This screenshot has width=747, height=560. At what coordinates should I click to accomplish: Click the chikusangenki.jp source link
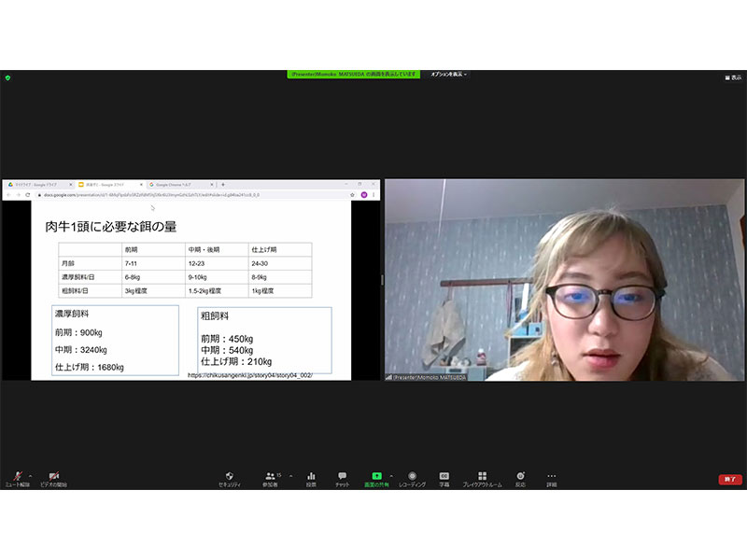tap(250, 375)
